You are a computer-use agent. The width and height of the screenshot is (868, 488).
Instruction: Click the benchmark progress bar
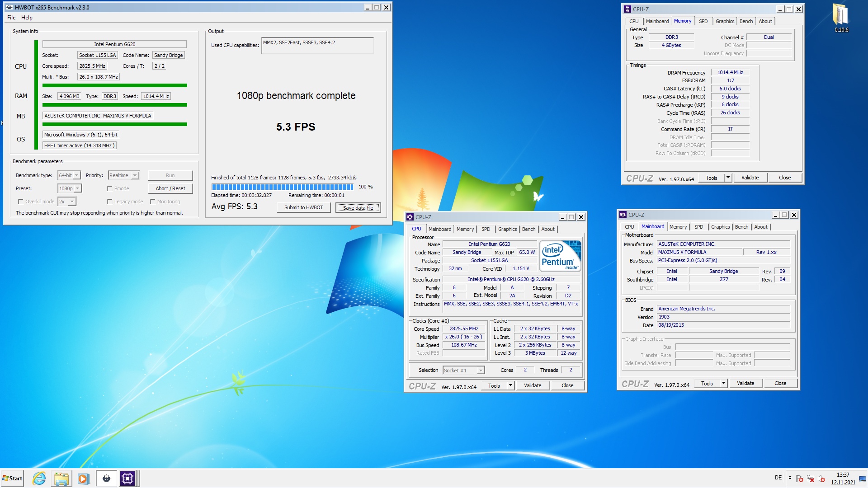[283, 187]
